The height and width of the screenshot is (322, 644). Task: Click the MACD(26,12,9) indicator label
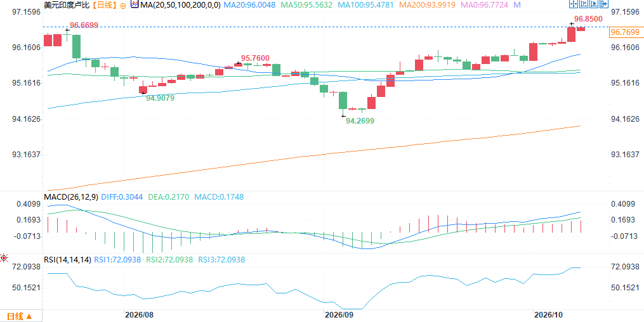(x=71, y=197)
